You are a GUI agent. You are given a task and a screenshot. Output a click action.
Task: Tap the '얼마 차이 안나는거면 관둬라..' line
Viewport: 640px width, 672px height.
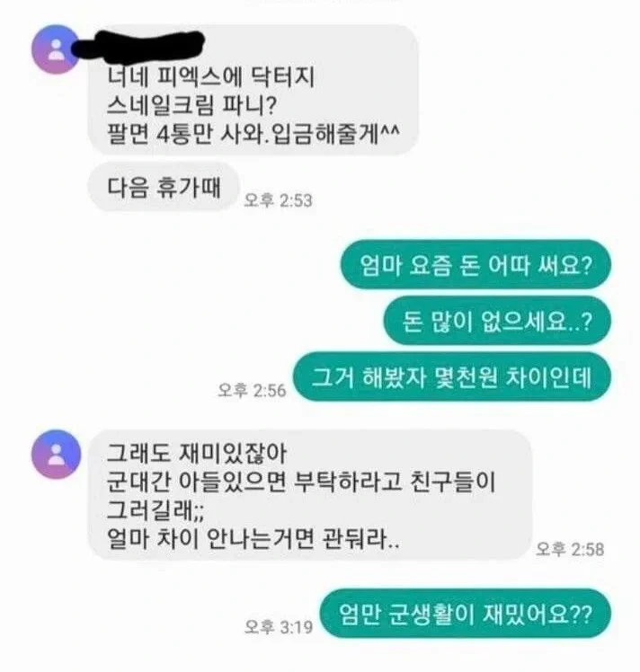[253, 538]
